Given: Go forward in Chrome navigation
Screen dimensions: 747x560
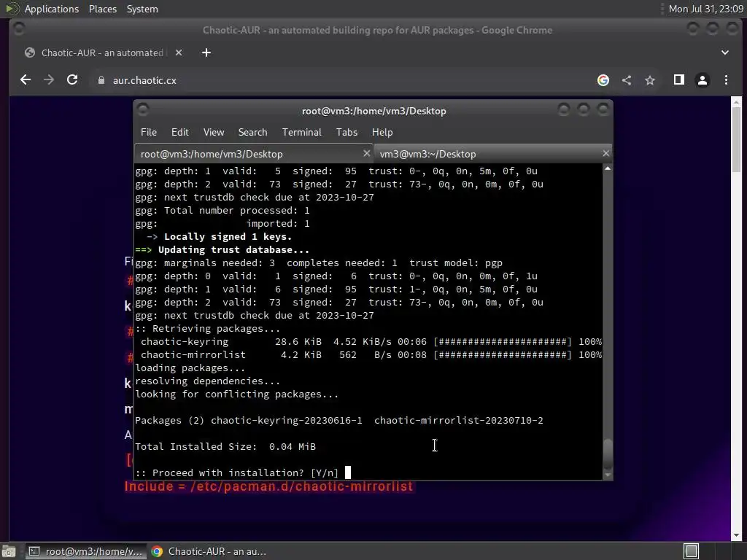Looking at the screenshot, I should (x=49, y=80).
